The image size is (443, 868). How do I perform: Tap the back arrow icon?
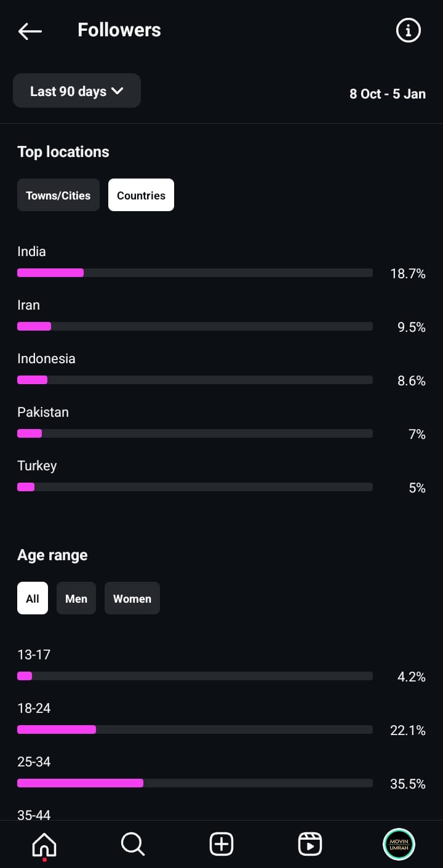click(30, 31)
